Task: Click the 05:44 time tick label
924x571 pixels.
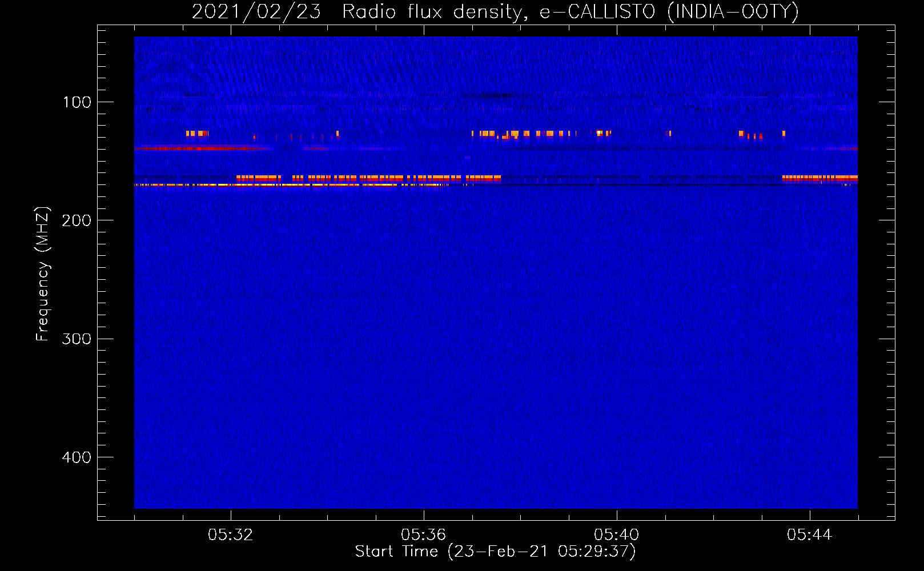Action: pos(810,535)
